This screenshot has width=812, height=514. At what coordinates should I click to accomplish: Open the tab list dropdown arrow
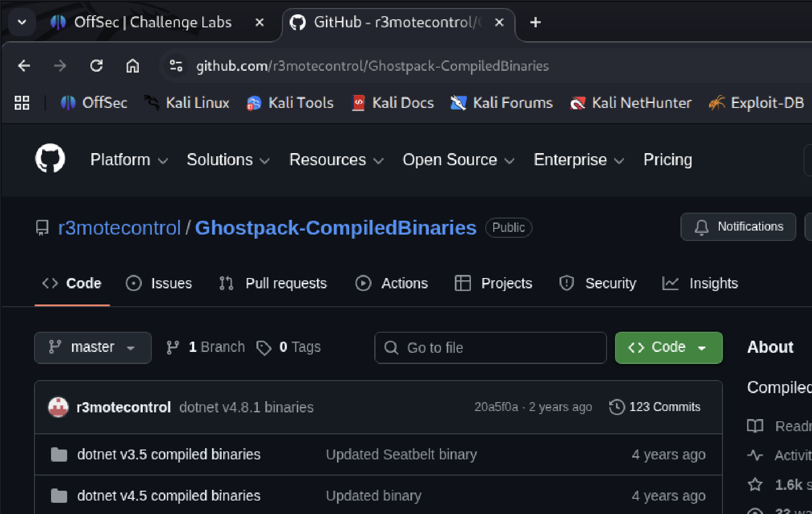[x=22, y=22]
